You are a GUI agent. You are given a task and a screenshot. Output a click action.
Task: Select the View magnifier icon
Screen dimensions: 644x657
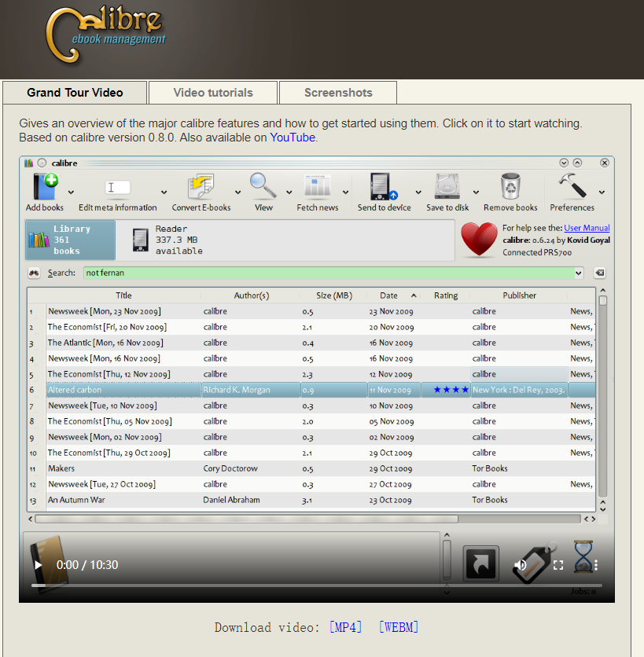(x=263, y=185)
